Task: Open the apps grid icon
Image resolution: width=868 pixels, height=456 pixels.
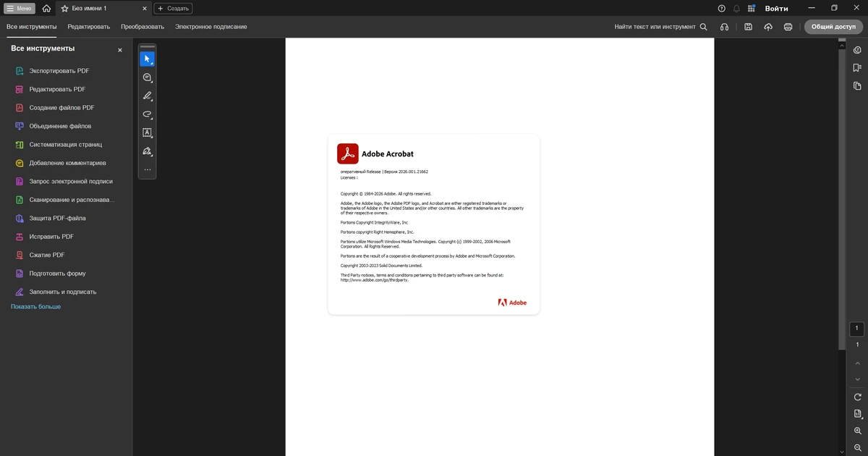Action: (x=752, y=9)
